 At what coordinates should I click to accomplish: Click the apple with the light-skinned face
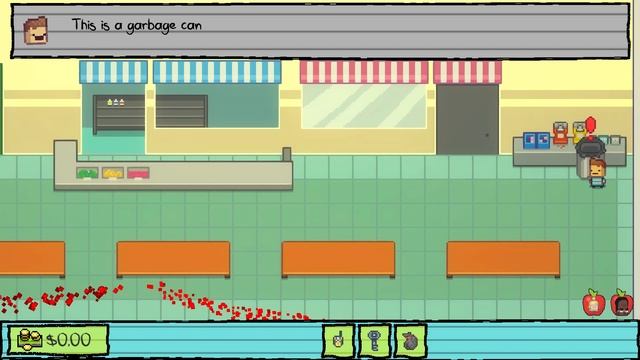(593, 302)
